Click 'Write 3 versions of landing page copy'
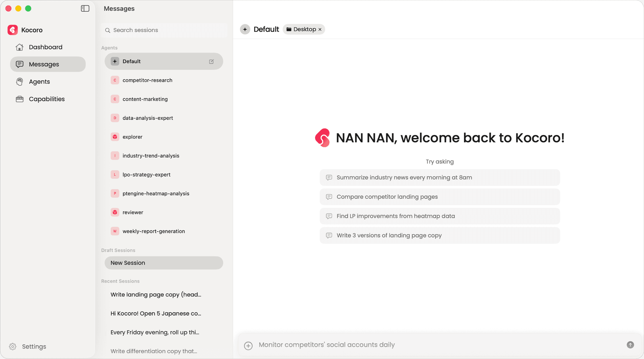Image resolution: width=644 pixels, height=359 pixels. point(440,236)
